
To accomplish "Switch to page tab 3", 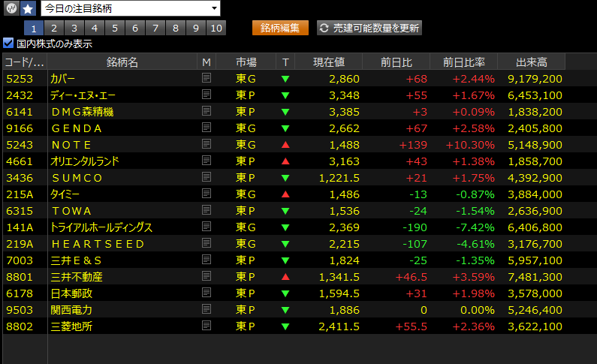I will pos(74,29).
